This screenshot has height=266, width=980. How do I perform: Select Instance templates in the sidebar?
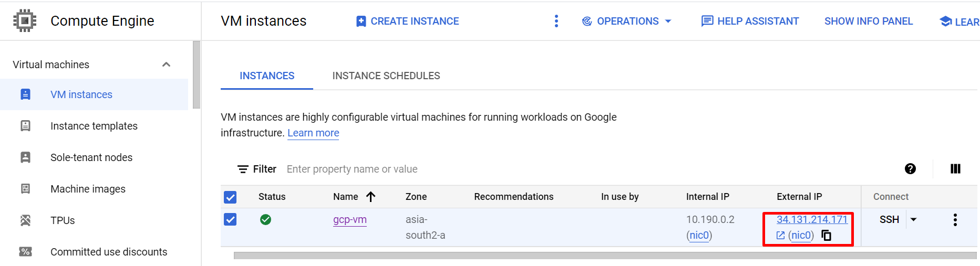(94, 126)
